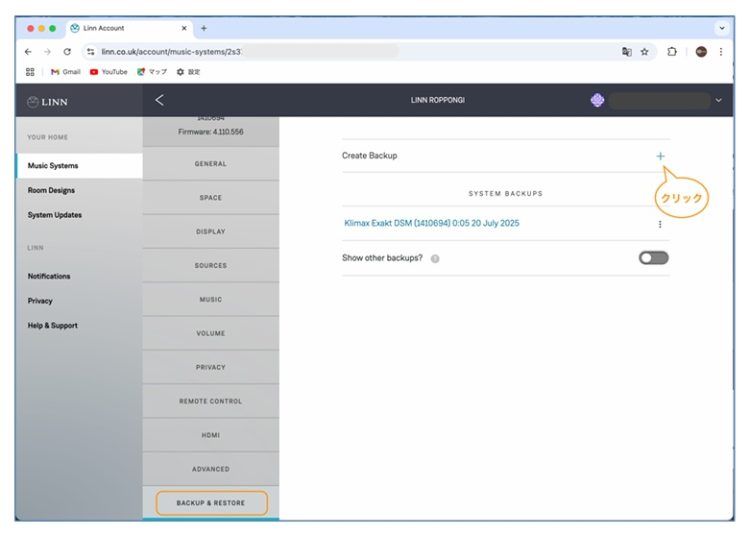This screenshot has height=535, width=750.
Task: Click browser forward arrow button
Action: (x=47, y=52)
